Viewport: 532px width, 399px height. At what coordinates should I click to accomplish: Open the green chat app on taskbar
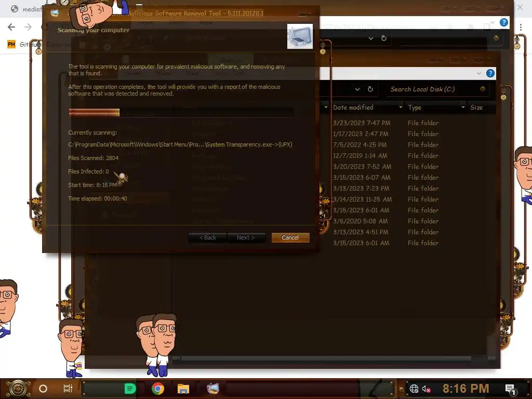pyautogui.click(x=130, y=389)
